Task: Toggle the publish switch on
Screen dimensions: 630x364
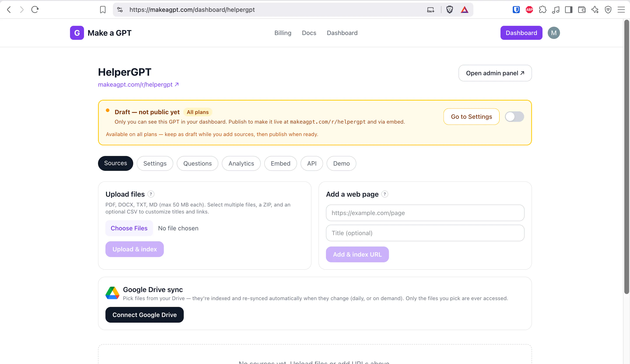Action: [514, 117]
